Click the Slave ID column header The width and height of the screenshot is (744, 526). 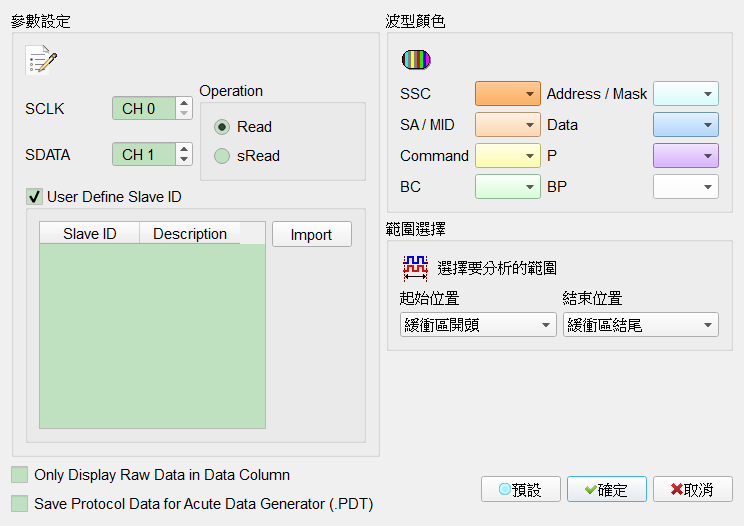tap(90, 233)
